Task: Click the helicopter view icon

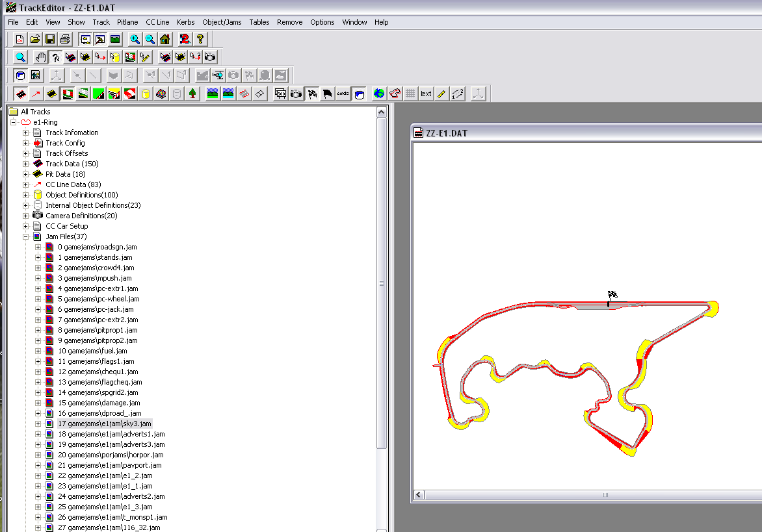Action: (x=218, y=75)
